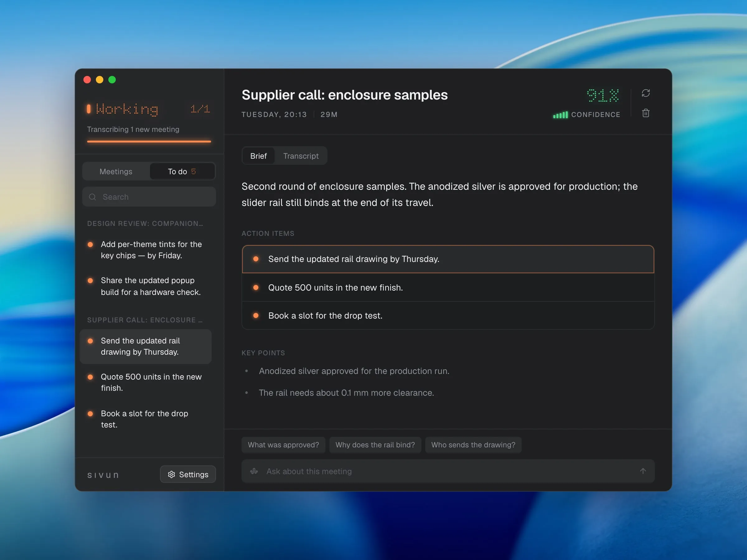This screenshot has width=747, height=560.
Task: Open the Brief tab
Action: (x=258, y=156)
